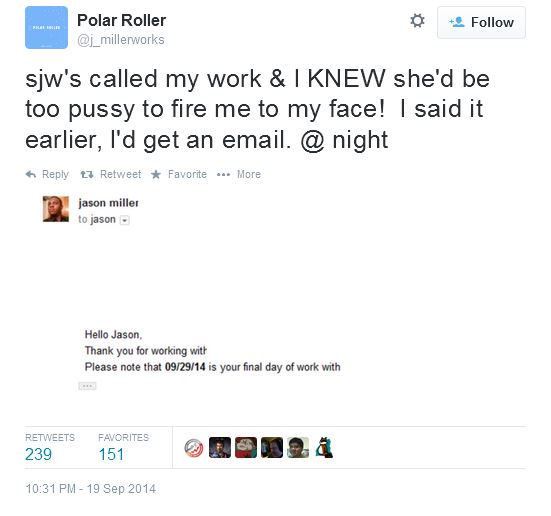551x516 pixels.
Task: Open the @j_millerworks handle link
Action: tap(121, 40)
